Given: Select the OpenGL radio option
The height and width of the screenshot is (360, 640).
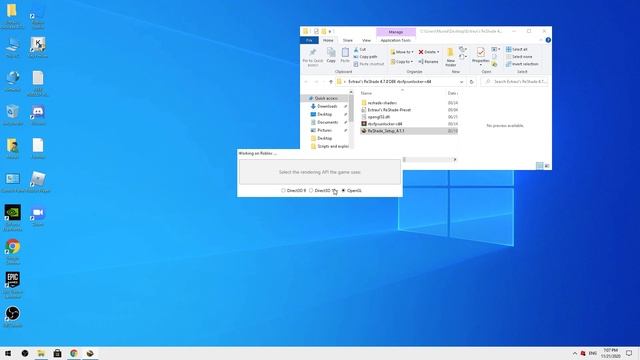Looking at the screenshot, I should [x=351, y=191].
